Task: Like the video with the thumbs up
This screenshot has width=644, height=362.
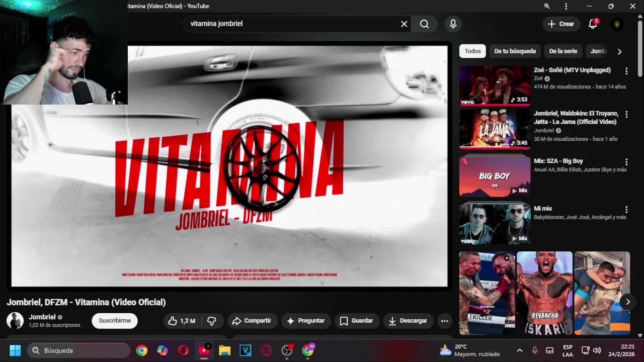Action: [182, 321]
